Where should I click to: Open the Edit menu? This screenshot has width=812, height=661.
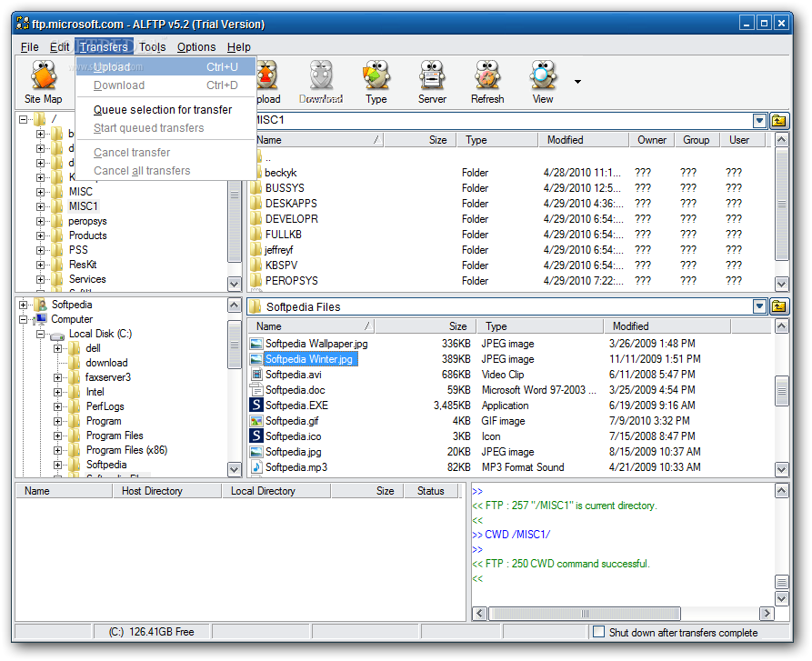59,47
